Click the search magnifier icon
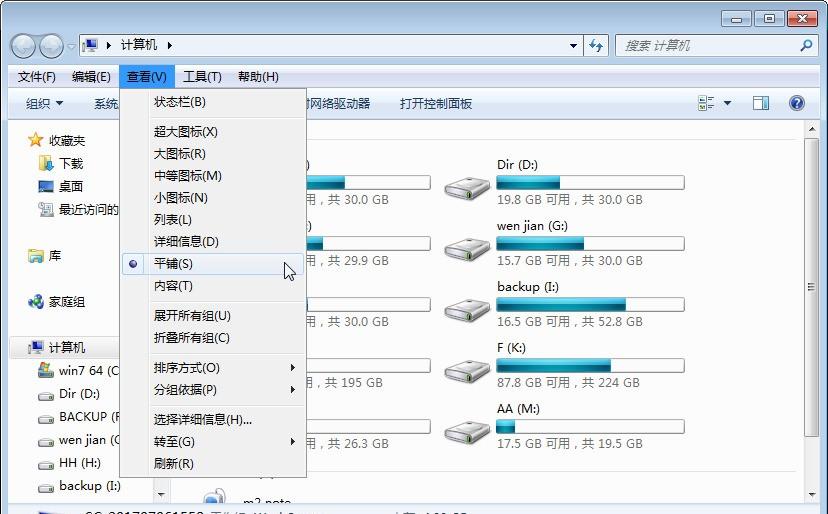The image size is (828, 514). click(x=806, y=46)
